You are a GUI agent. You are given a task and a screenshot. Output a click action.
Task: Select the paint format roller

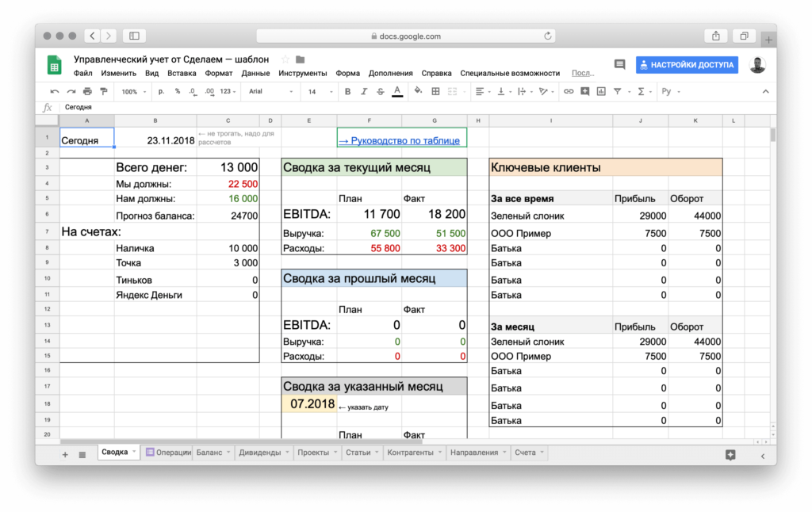103,91
